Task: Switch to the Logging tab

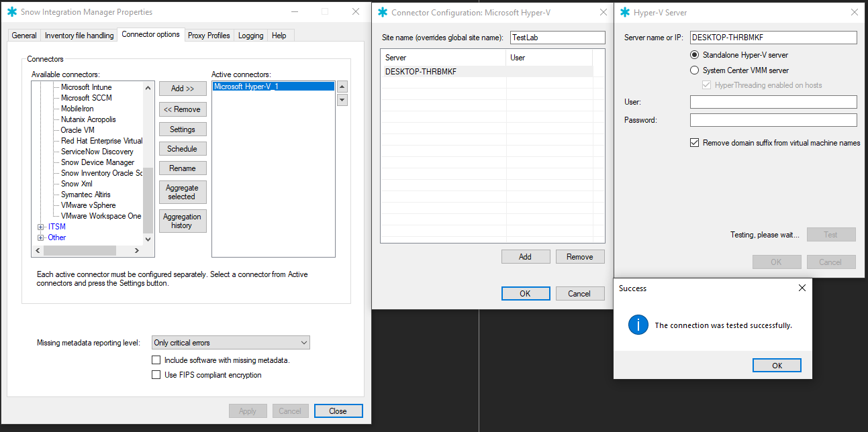Action: tap(250, 36)
